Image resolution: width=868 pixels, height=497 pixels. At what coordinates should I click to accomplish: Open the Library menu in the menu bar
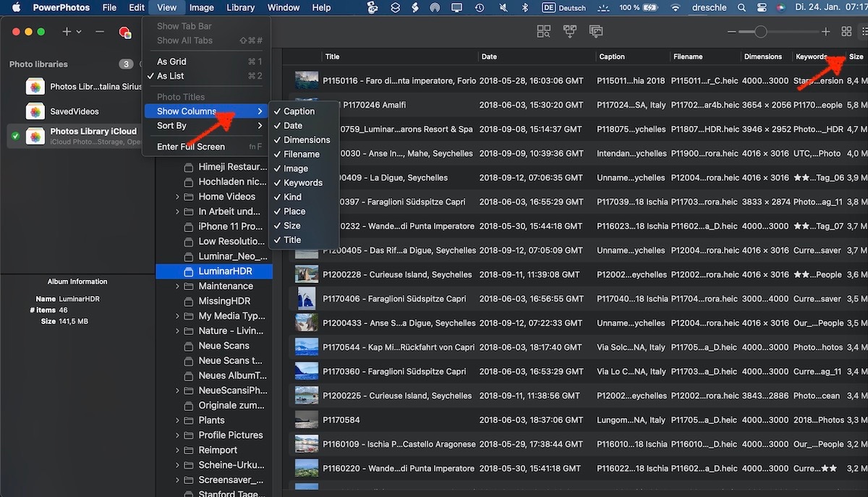[240, 8]
